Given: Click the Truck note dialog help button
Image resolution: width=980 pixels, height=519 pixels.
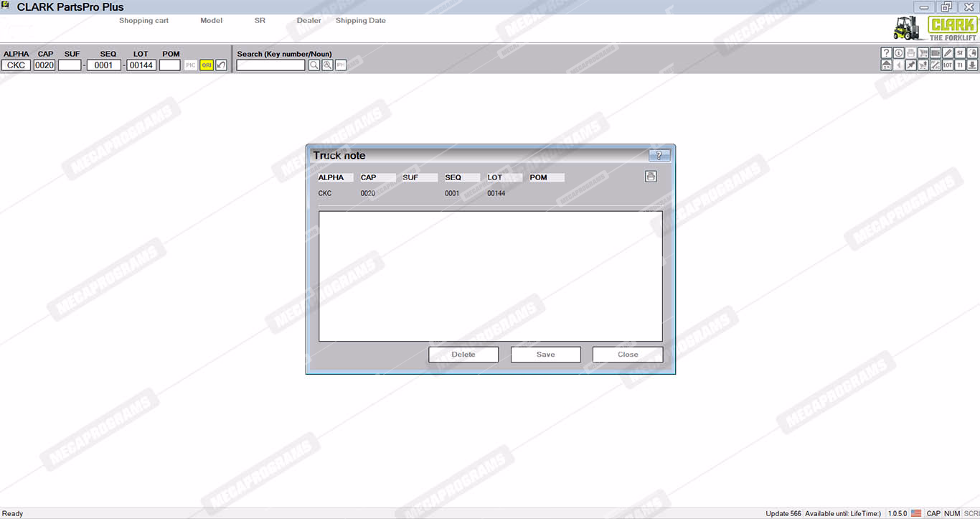Looking at the screenshot, I should (659, 156).
